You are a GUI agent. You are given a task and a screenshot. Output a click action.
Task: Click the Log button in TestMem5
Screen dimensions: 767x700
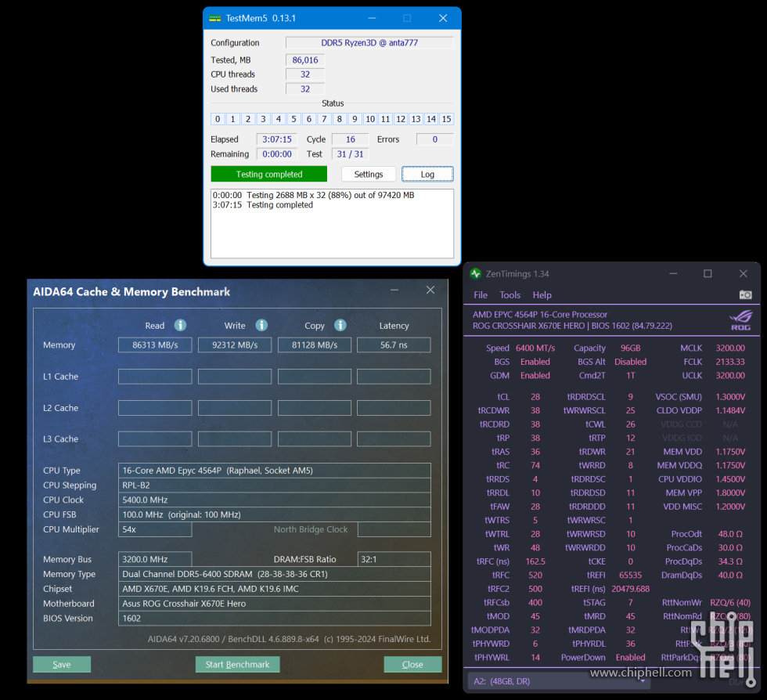[427, 175]
